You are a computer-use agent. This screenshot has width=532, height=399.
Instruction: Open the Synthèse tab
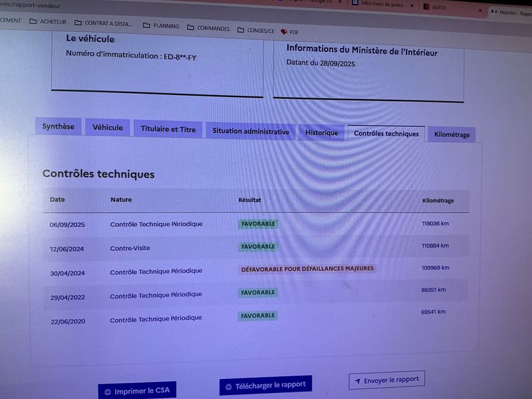59,126
